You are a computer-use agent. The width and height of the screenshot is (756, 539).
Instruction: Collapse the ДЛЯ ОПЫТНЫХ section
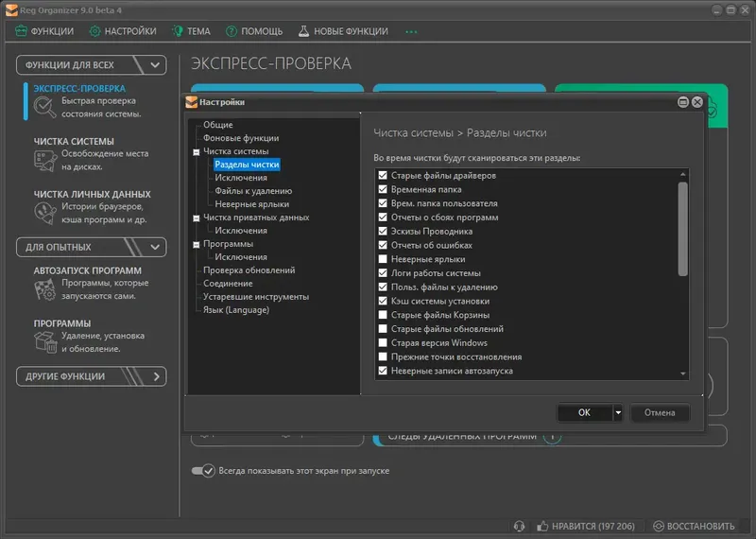coord(155,247)
